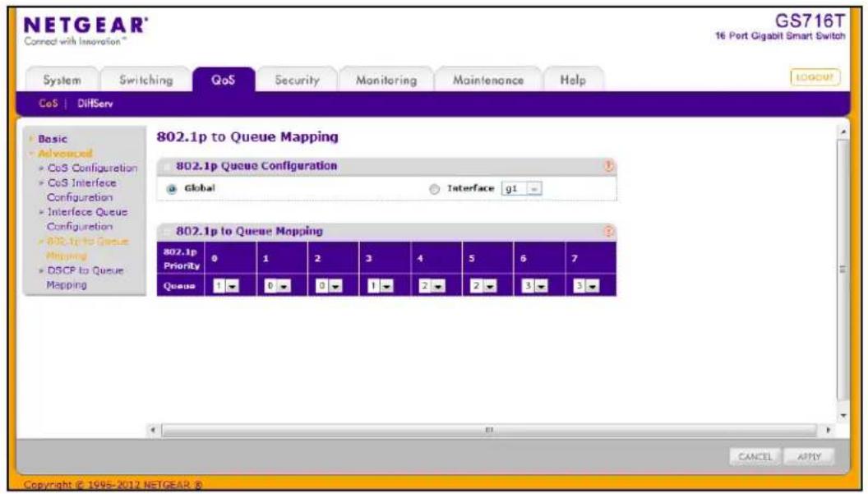868x494 pixels.
Task: Click the vertical scrollbar down arrow
Action: pos(843,415)
